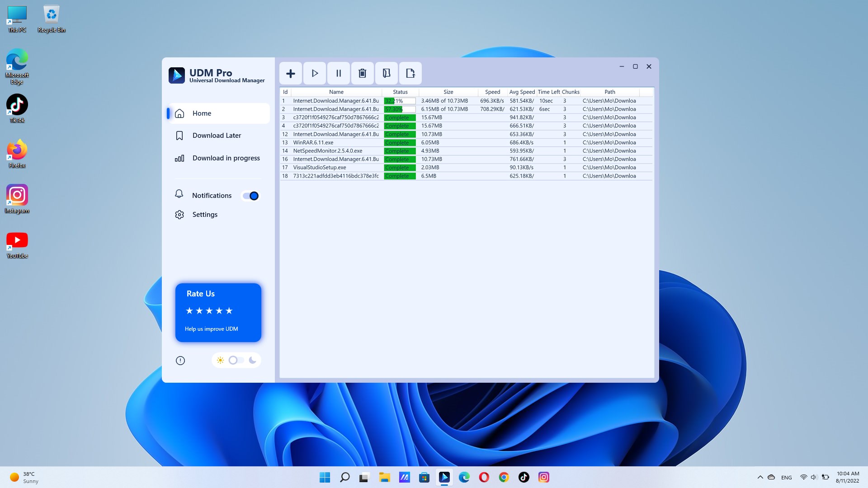Click the first rating star
The width and height of the screenshot is (868, 488).
click(x=189, y=311)
